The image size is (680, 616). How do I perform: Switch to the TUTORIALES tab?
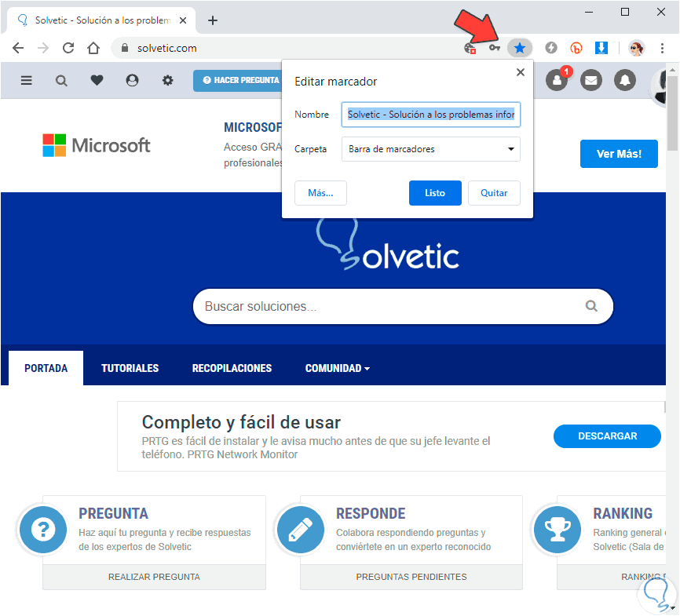[130, 368]
